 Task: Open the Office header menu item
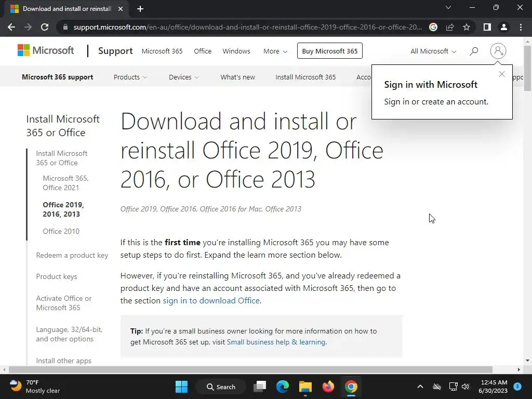pos(203,51)
